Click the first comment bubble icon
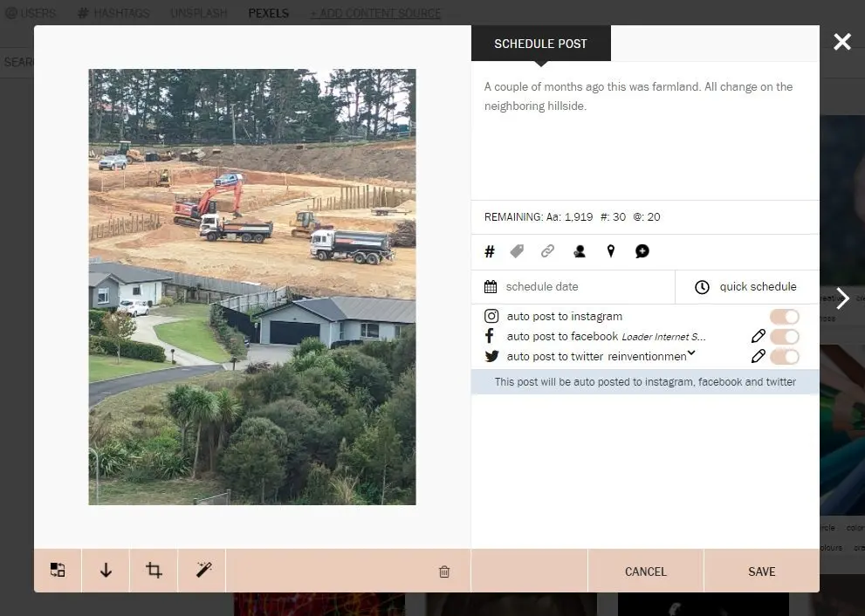 (642, 252)
